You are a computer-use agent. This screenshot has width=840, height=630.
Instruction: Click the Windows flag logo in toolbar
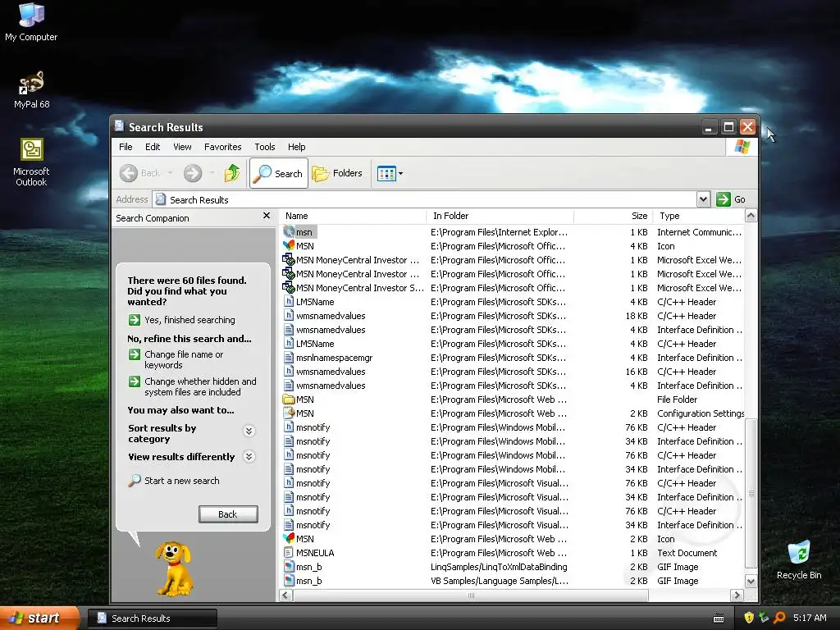click(742, 147)
